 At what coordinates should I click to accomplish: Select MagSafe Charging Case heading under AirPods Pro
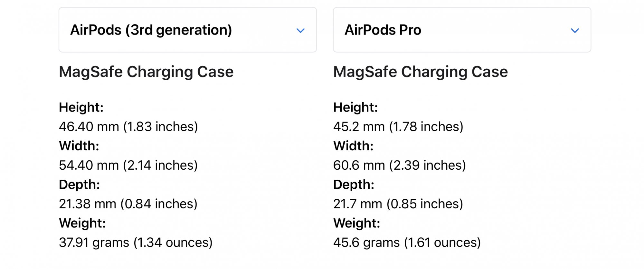[x=421, y=72]
